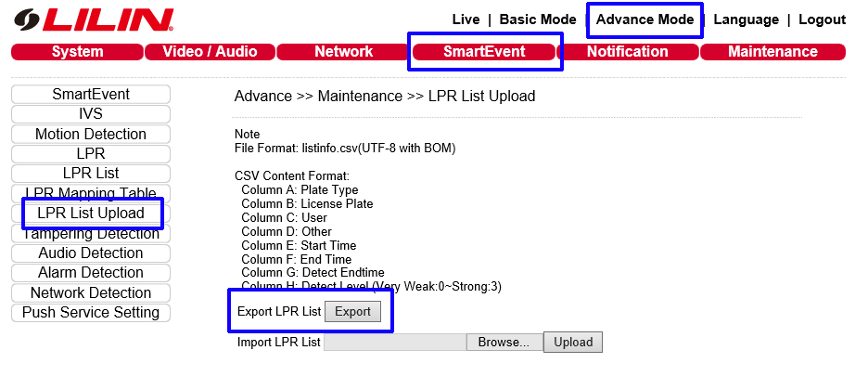The height and width of the screenshot is (389, 868).
Task: Open the SmartEvent tab
Action: 484,52
